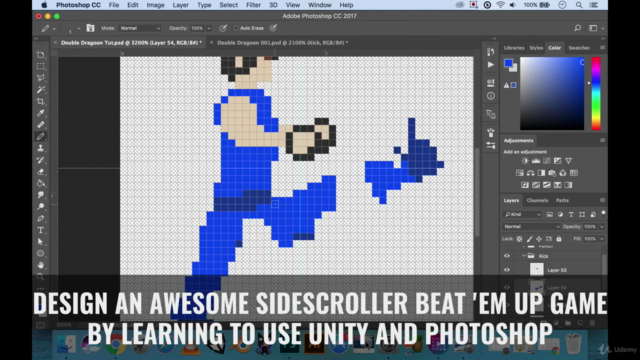Add a Color Balance adjustment

coord(531,173)
